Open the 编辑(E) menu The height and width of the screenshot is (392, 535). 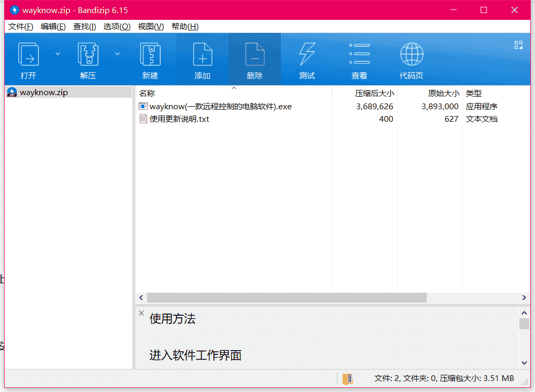53,27
